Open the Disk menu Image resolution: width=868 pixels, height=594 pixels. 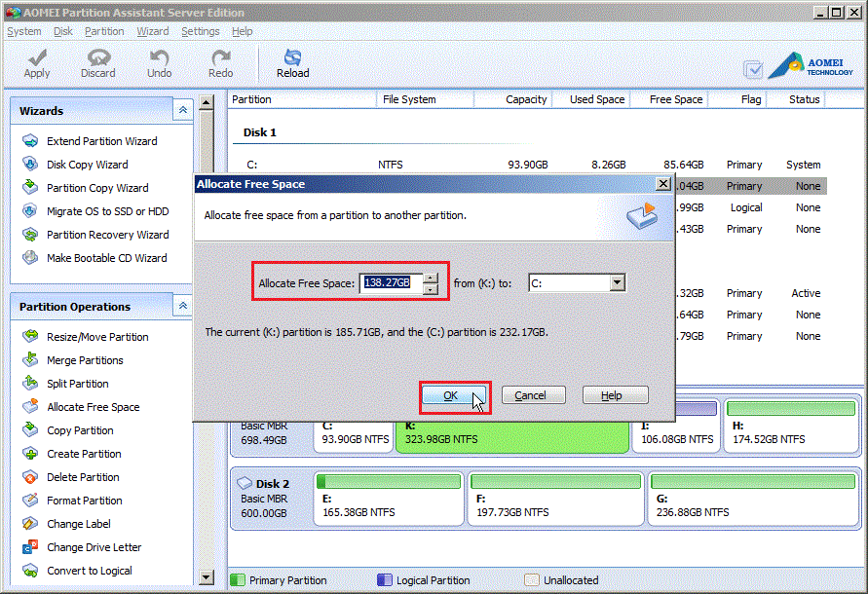point(63,31)
